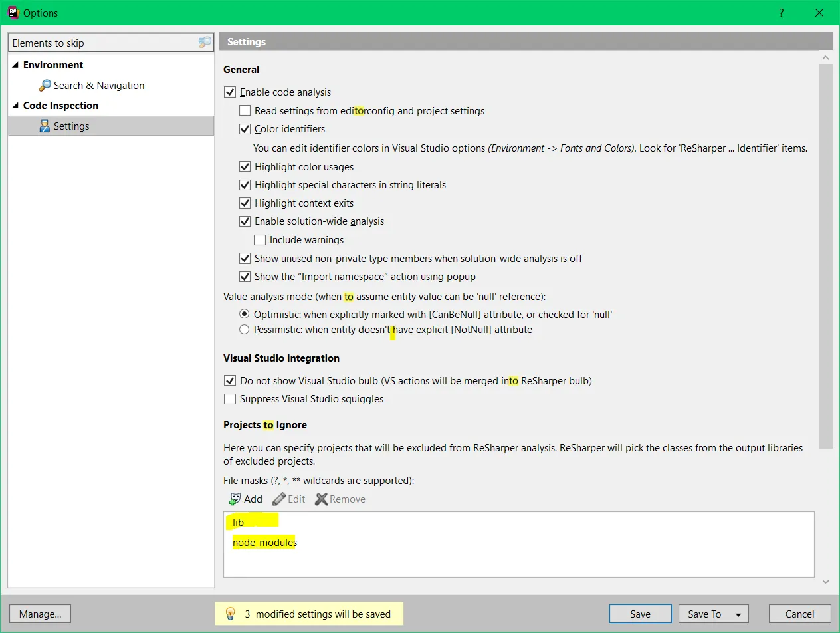
Task: Toggle Show the Import namespace action checkbox
Action: click(x=245, y=277)
